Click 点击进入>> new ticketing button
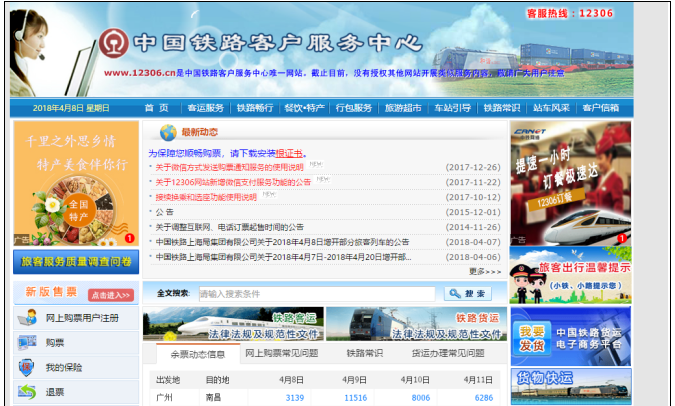 point(111,295)
